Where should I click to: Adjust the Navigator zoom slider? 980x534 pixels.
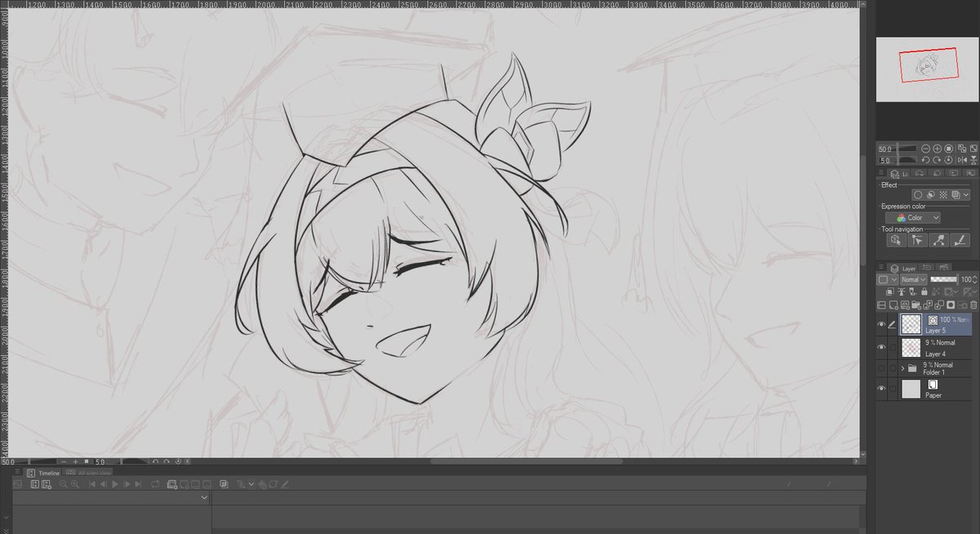point(898,149)
